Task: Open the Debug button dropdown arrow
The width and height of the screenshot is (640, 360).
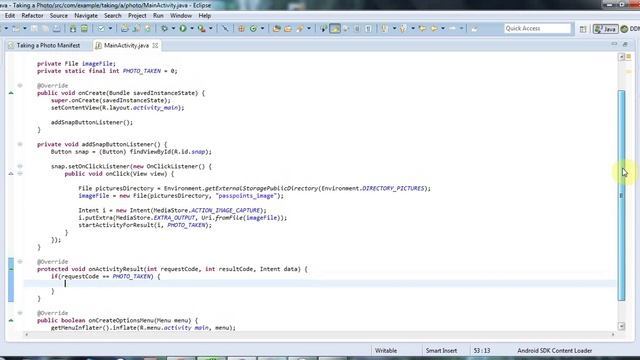Action: pyautogui.click(x=173, y=29)
